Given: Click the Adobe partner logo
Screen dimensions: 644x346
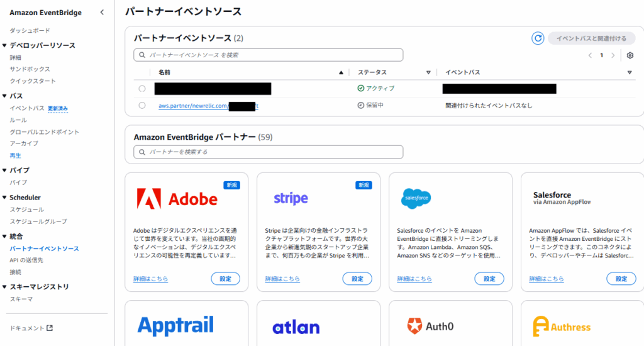Looking at the screenshot, I should pos(177,199).
